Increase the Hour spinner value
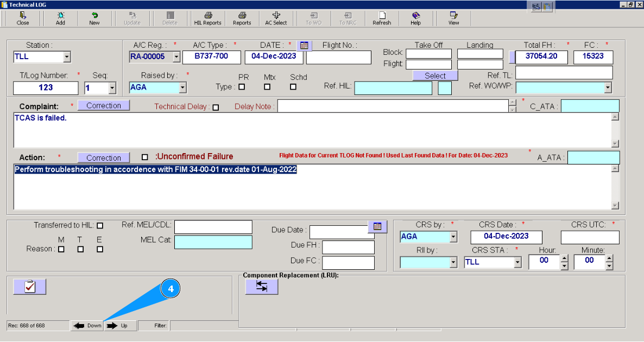This screenshot has width=644, height=342. (564, 259)
